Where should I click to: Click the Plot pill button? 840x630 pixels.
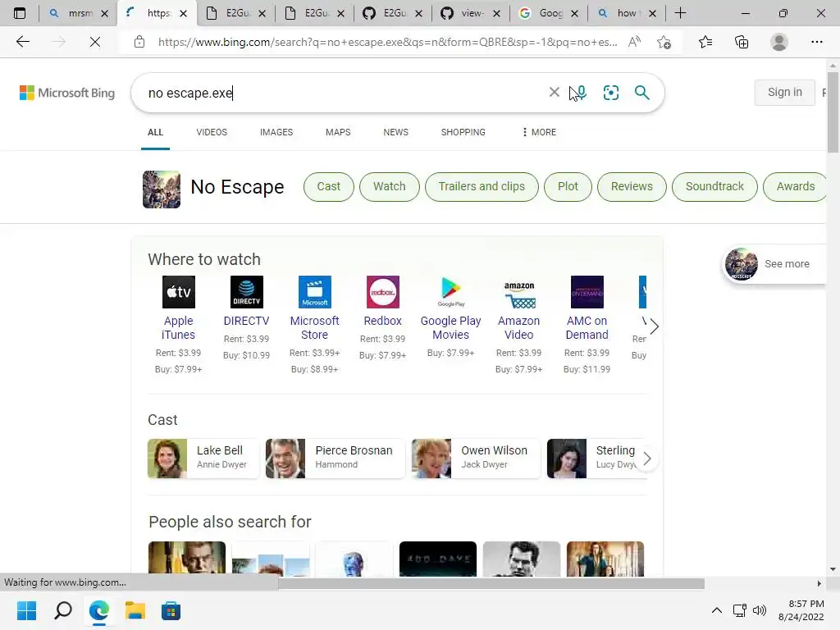tap(568, 186)
